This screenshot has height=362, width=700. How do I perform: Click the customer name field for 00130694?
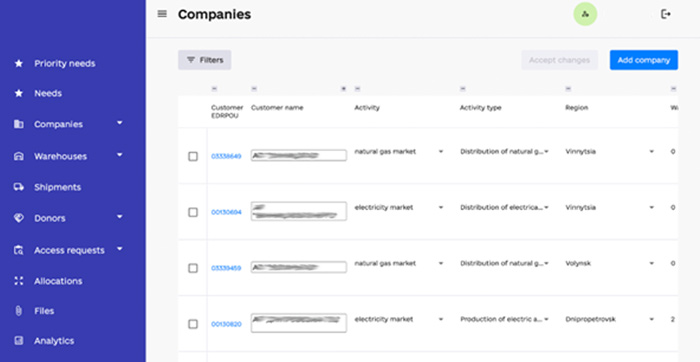point(299,211)
